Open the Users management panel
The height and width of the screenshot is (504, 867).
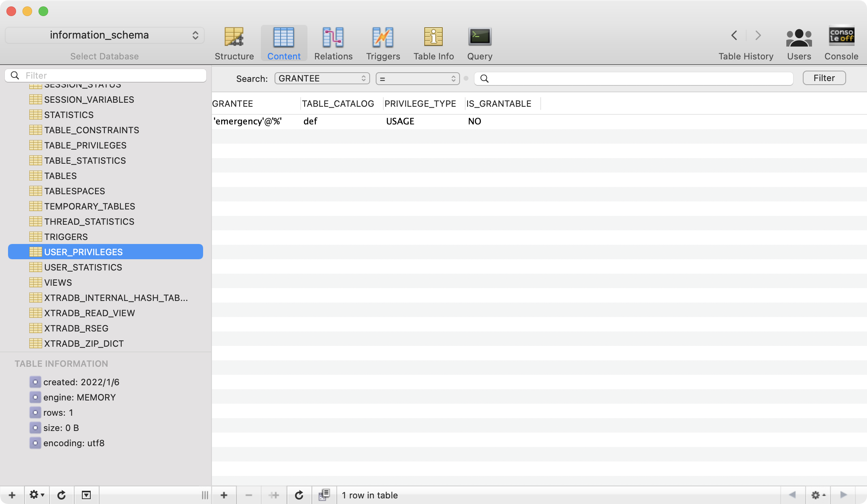[x=799, y=43]
